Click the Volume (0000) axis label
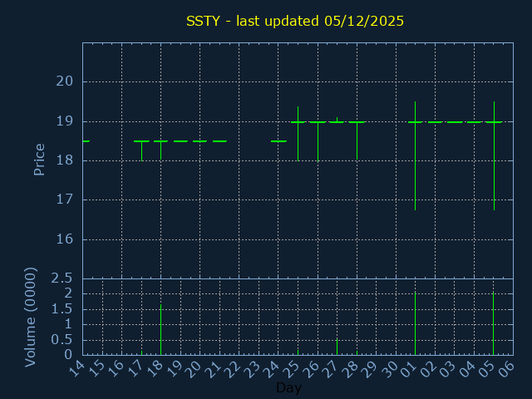Image resolution: width=532 pixels, height=399 pixels. [31, 317]
